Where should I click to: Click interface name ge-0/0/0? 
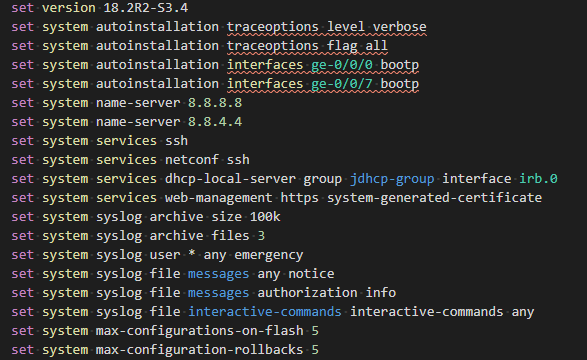[x=342, y=65]
